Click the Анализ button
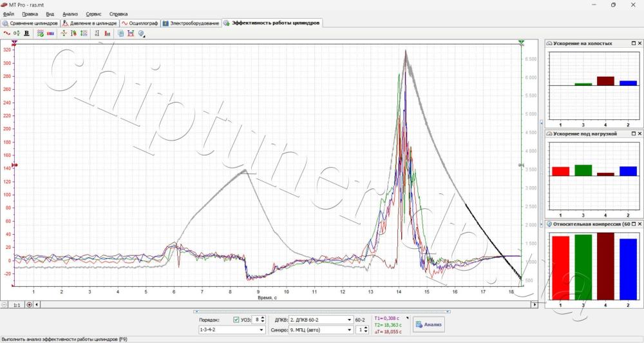Image resolution: width=644 pixels, height=343 pixels. [x=428, y=324]
